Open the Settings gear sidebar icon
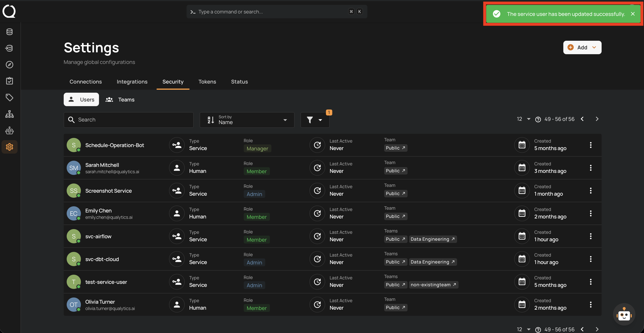644x333 pixels. (x=10, y=147)
